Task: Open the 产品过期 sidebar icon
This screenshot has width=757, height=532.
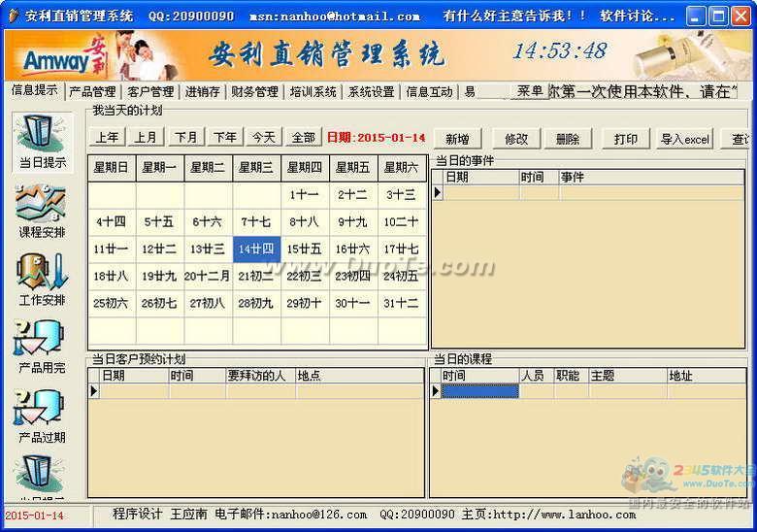Action: [42, 416]
